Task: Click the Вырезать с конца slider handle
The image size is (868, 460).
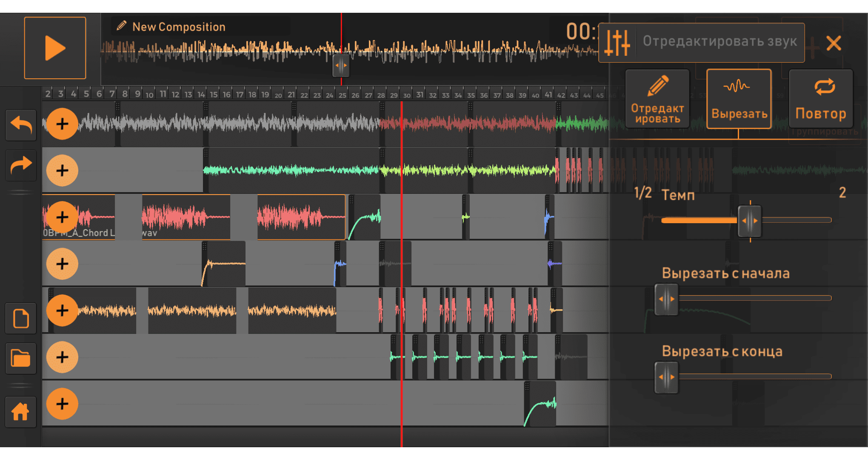Action: [x=666, y=377]
